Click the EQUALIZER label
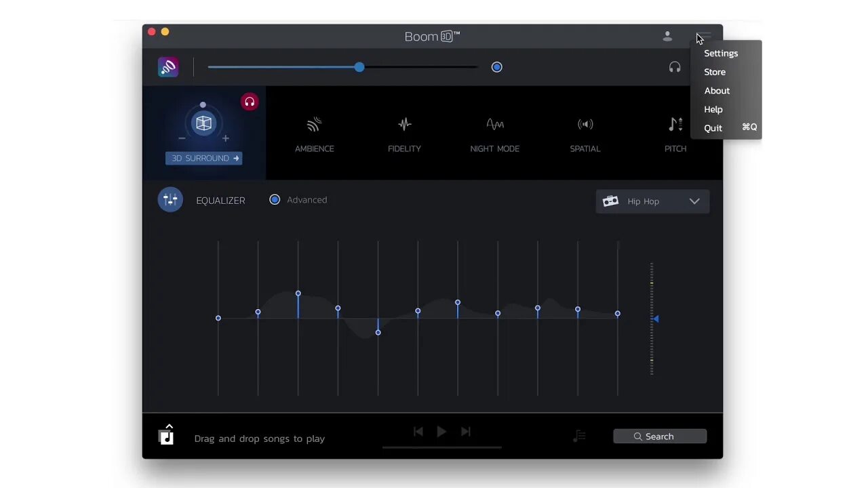 pyautogui.click(x=220, y=201)
